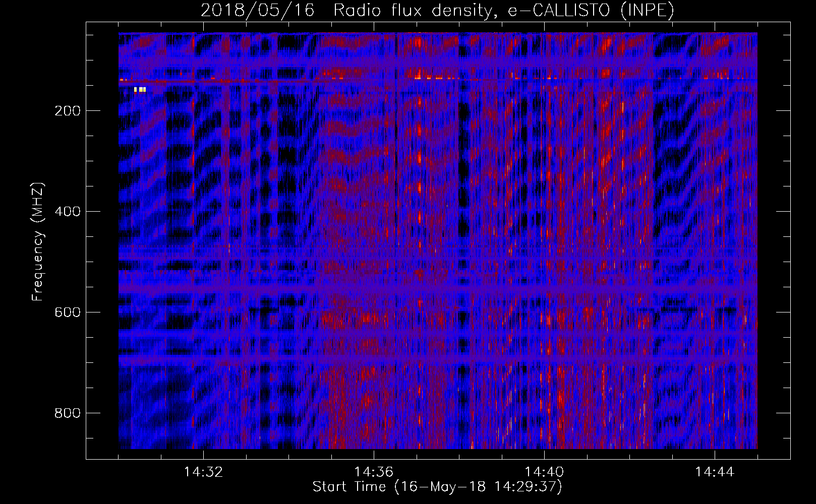Click the plot title "2018/05/16 Radio flux density, e-CALLISTO (INPE)"
Viewport: 816px width, 504px height.
click(437, 10)
